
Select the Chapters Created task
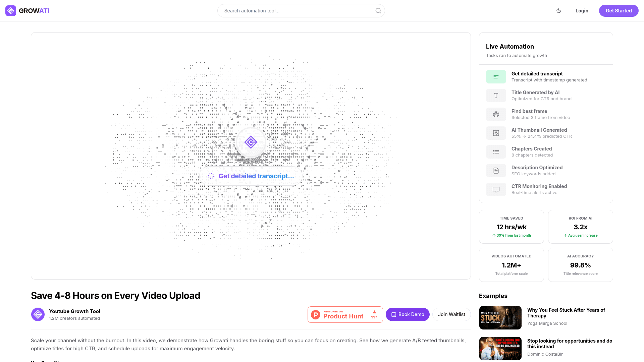(546, 152)
